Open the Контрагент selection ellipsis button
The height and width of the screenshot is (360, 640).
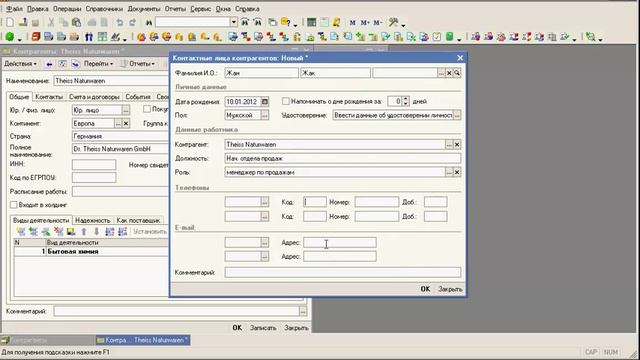coord(449,144)
